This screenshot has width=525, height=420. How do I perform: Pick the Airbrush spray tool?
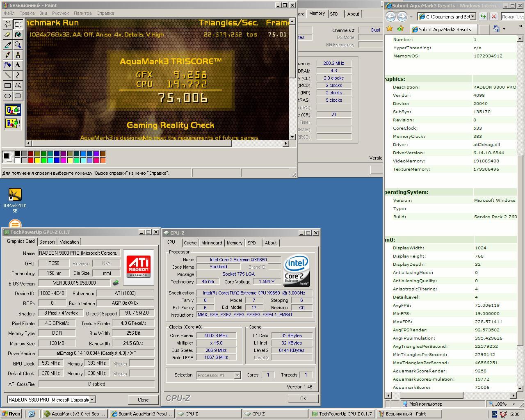click(x=8, y=65)
